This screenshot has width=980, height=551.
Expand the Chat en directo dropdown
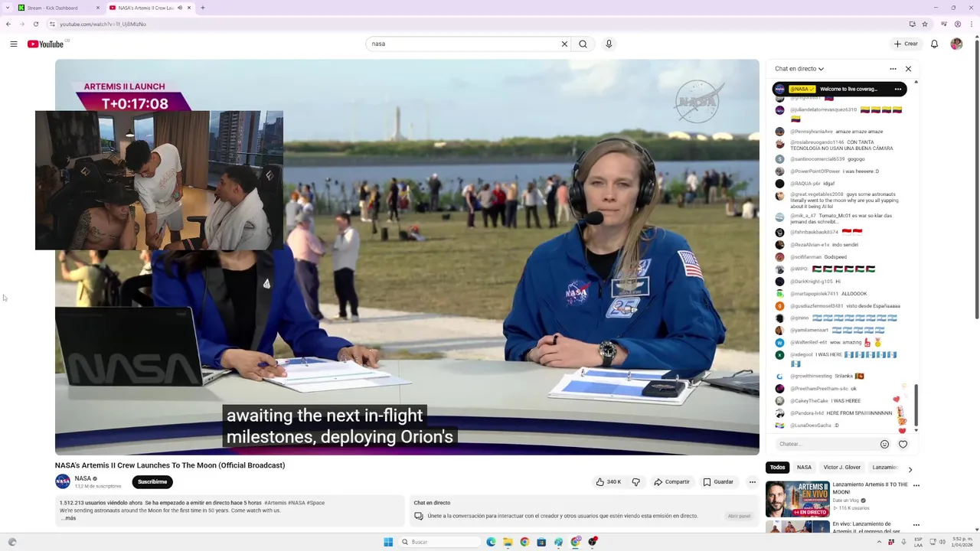pos(799,69)
